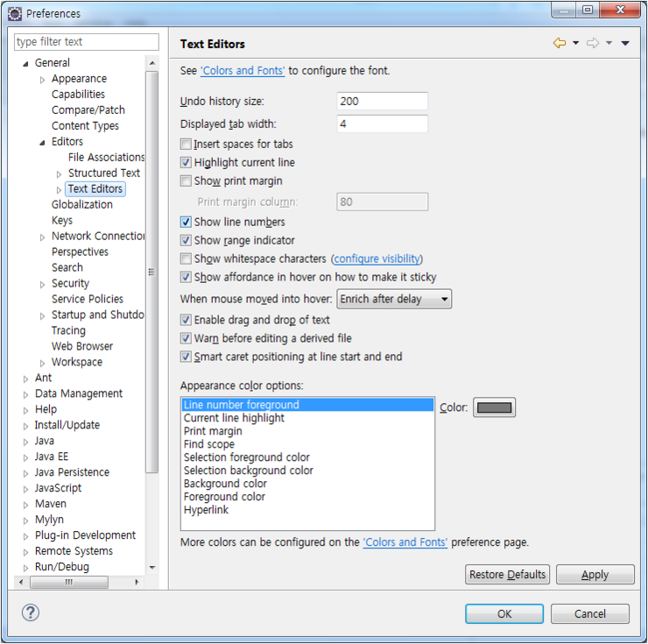Open the preferences page view menu triangle
Image resolution: width=648 pixels, height=644 pixels.
tap(625, 43)
